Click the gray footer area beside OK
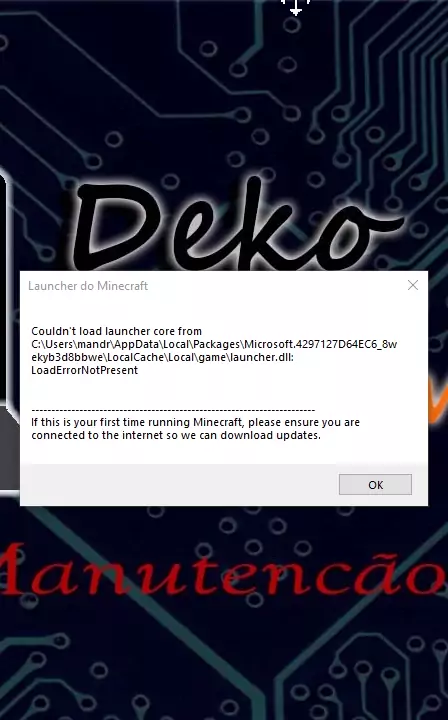Image resolution: width=448 pixels, height=720 pixels. coord(179,484)
